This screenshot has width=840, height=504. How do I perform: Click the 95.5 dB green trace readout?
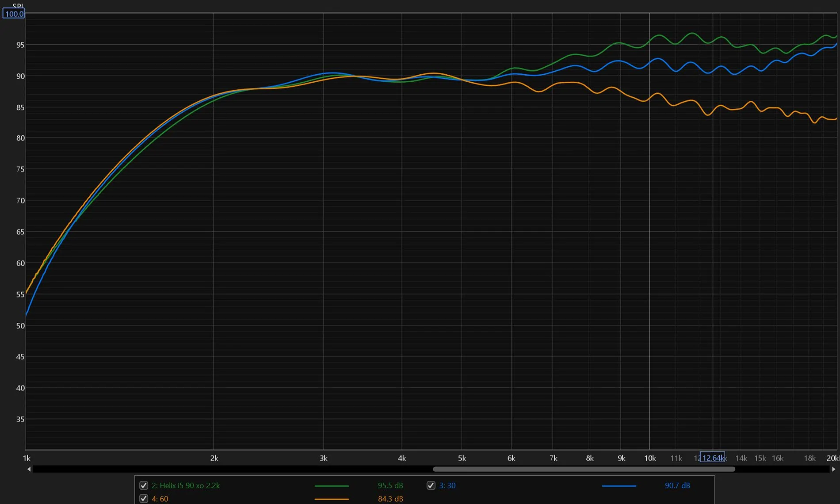pyautogui.click(x=390, y=485)
